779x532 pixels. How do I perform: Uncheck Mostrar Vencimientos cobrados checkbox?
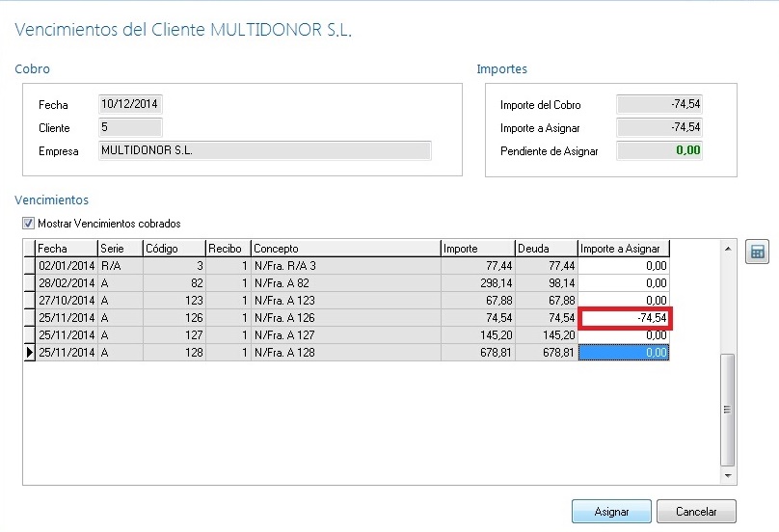click(28, 224)
